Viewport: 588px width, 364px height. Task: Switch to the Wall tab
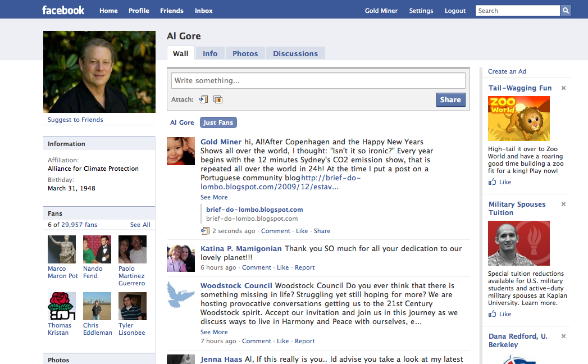[x=181, y=53]
